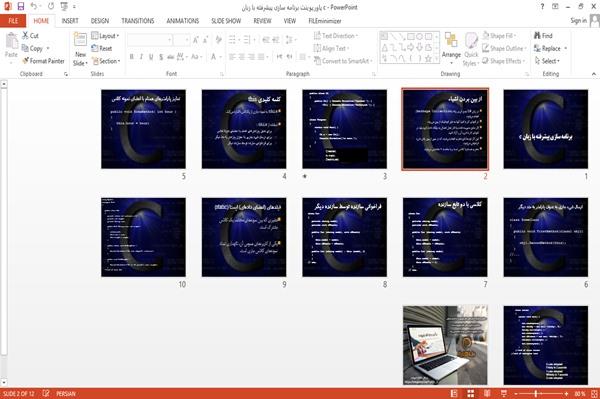Select slide thumbnail number 1
The image size is (600, 399).
546,129
